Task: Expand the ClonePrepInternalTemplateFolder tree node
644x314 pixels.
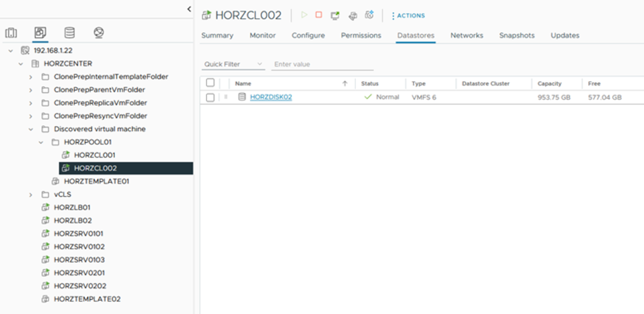Action: (31, 77)
